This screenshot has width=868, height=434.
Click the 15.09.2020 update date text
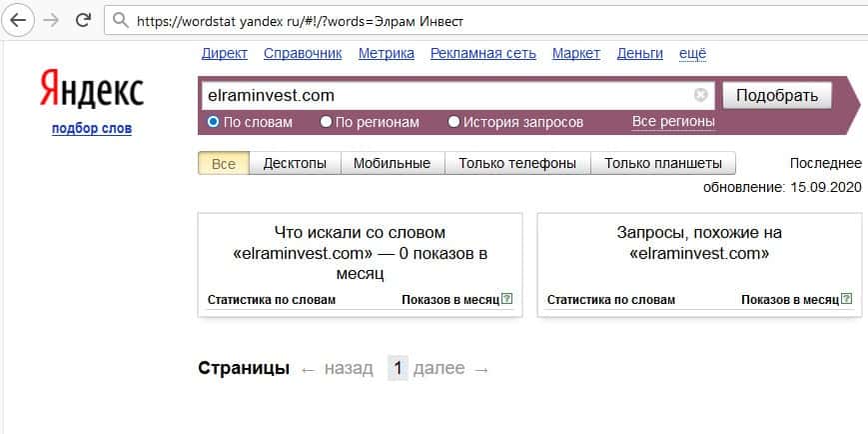826,187
